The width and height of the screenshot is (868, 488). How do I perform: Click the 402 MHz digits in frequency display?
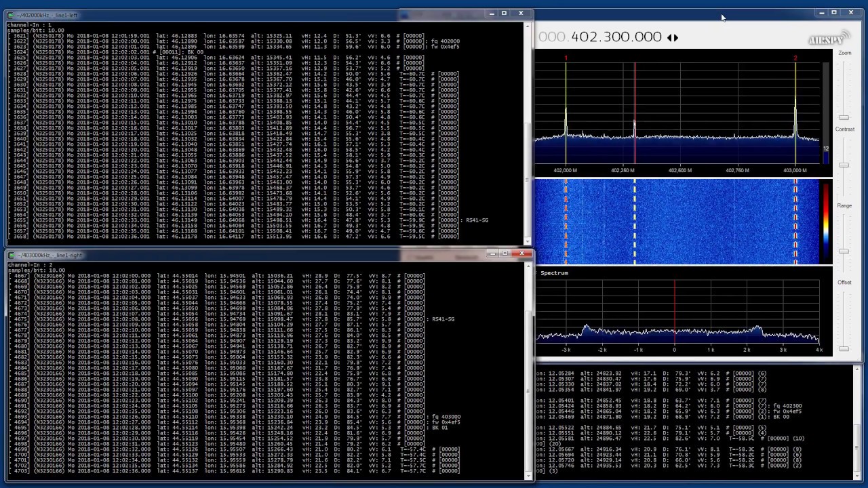coord(583,37)
